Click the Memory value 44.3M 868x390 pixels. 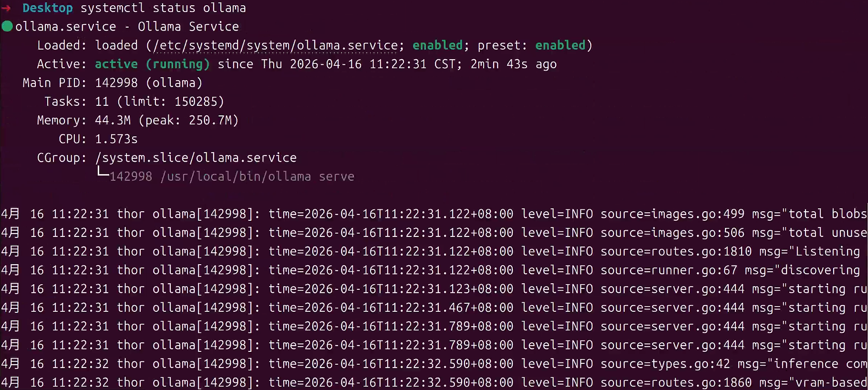pyautogui.click(x=113, y=120)
